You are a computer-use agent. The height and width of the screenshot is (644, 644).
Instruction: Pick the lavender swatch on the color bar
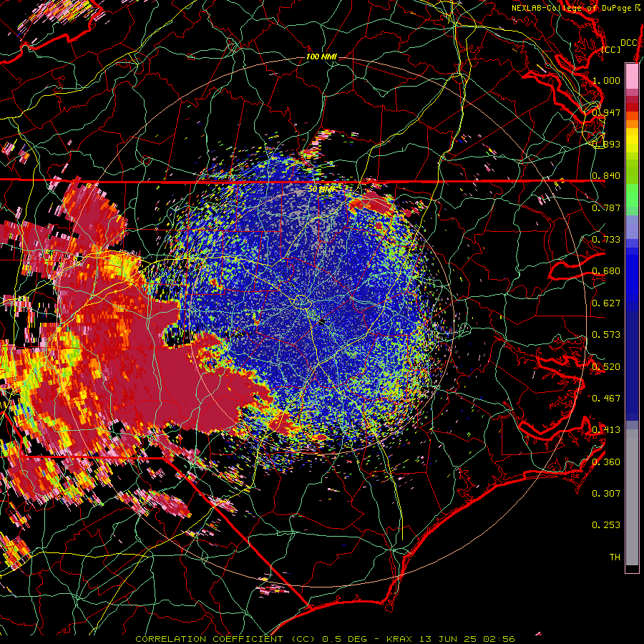(x=632, y=227)
